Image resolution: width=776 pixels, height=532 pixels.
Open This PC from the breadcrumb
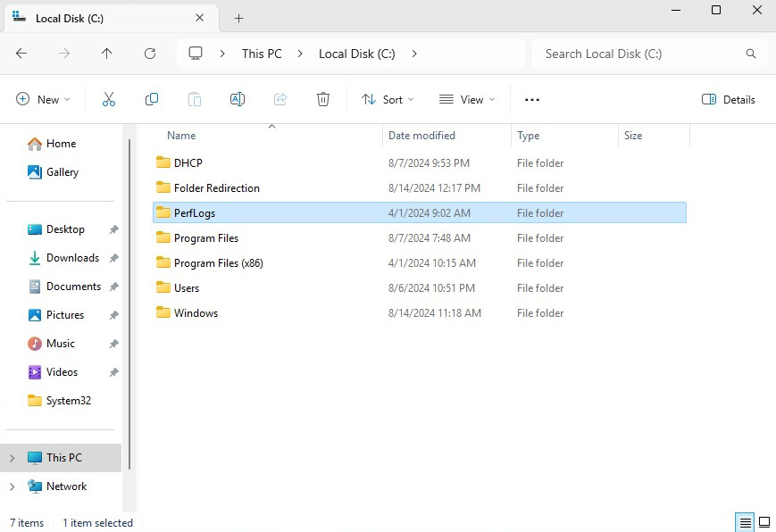pos(261,54)
